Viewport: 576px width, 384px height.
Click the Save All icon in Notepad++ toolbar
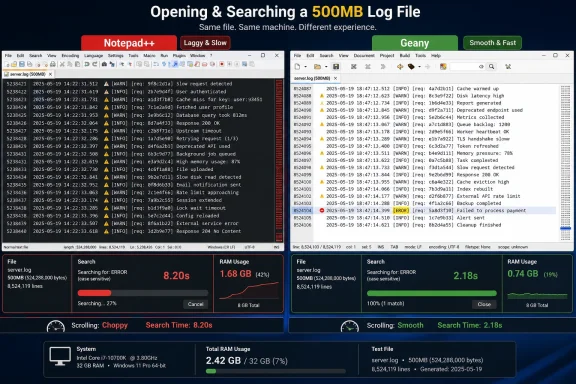pyautogui.click(x=29, y=64)
